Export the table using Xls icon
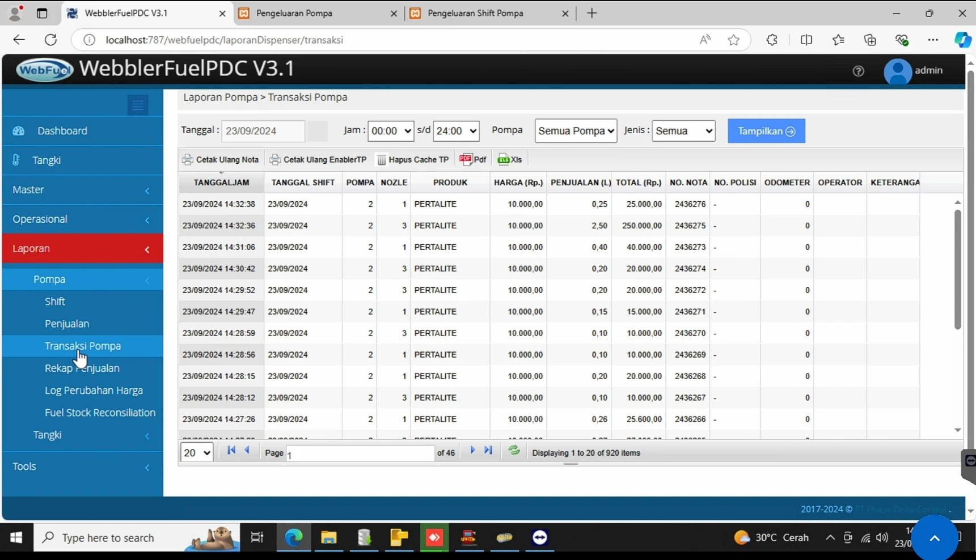This screenshot has width=976, height=560. 503,159
